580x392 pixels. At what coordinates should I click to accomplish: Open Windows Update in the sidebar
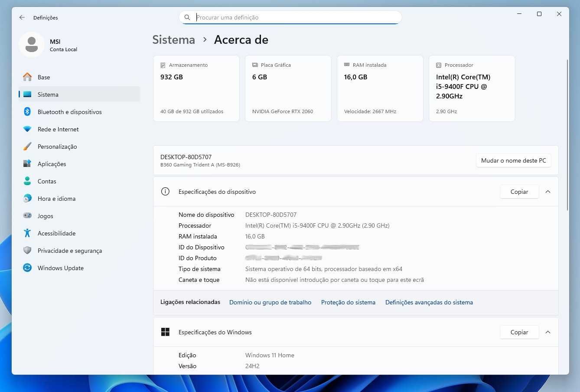coord(79,268)
